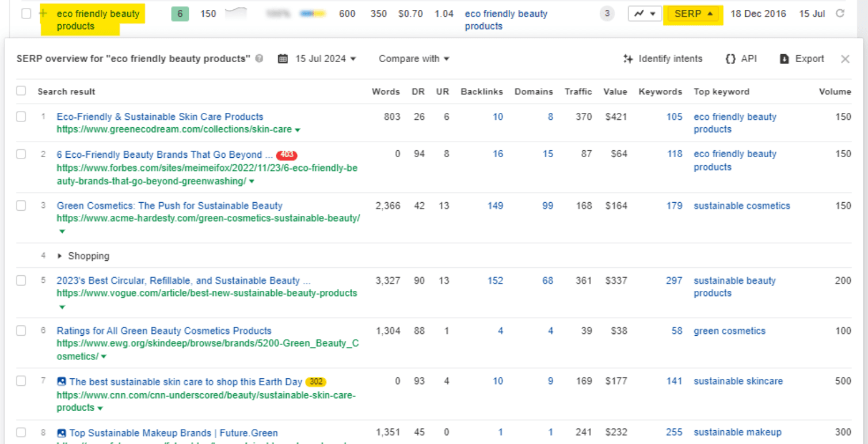868x444 pixels.
Task: Open Eco-Friendly & Sustainable Skin Care Products title
Action: (160, 117)
